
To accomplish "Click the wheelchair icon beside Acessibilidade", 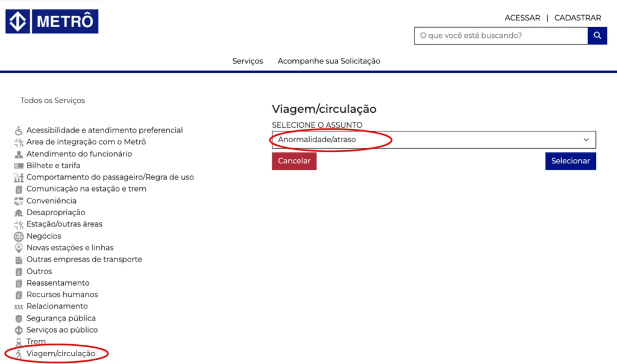I will coord(19,130).
